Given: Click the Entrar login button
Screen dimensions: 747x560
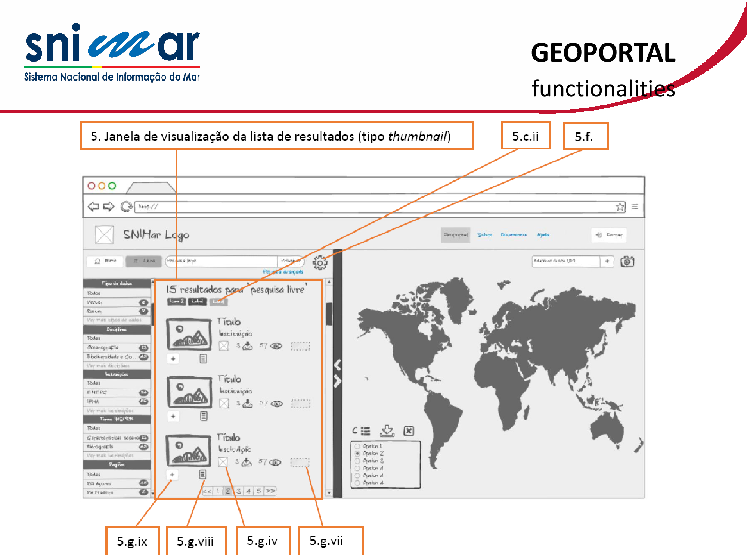Looking at the screenshot, I should [x=609, y=235].
